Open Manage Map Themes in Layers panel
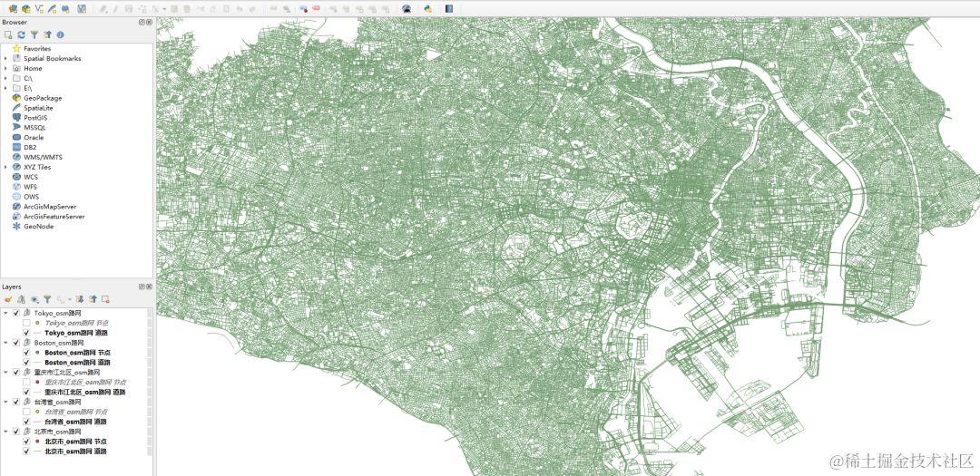980x476 pixels. [34, 300]
